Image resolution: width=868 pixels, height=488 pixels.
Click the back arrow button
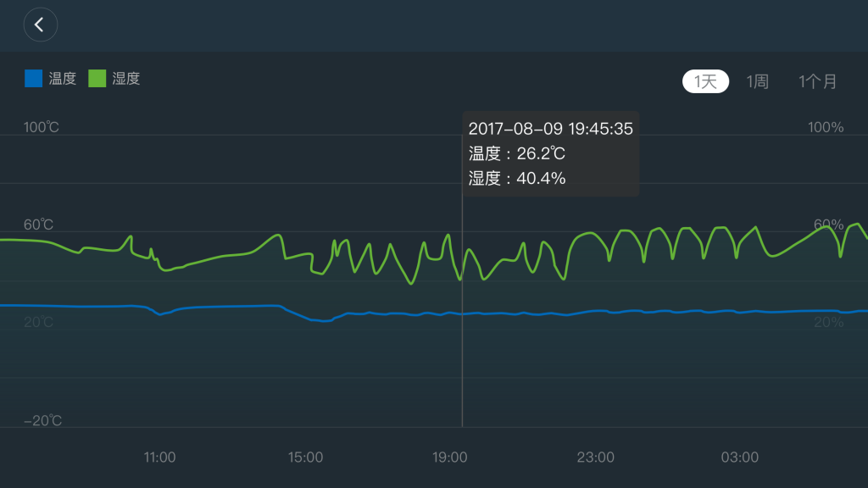[x=40, y=25]
